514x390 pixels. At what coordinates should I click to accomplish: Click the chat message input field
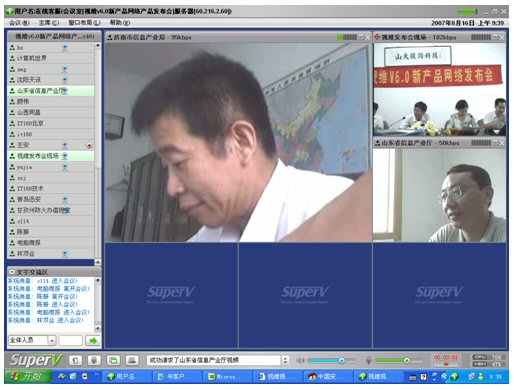point(71,340)
